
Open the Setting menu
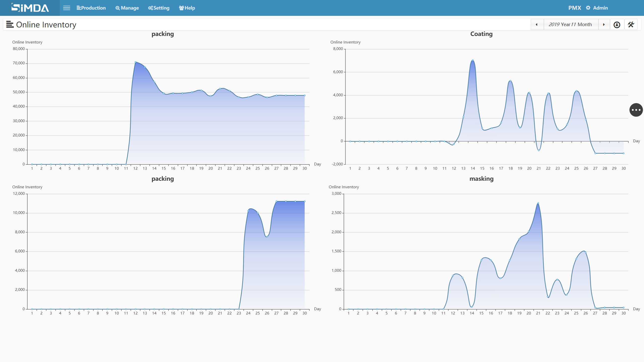[x=159, y=8]
